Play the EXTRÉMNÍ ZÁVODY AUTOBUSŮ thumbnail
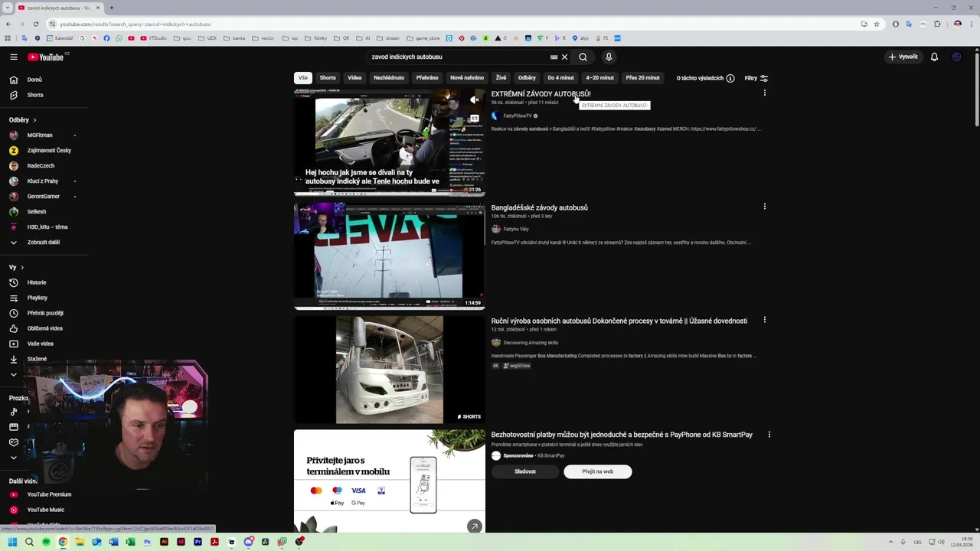Viewport: 980px width, 551px height. tap(389, 142)
